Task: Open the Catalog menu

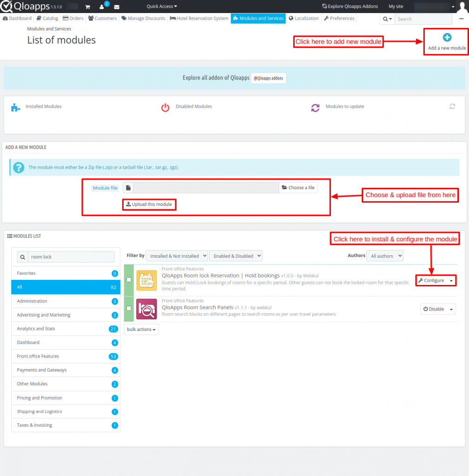Action: pos(47,18)
